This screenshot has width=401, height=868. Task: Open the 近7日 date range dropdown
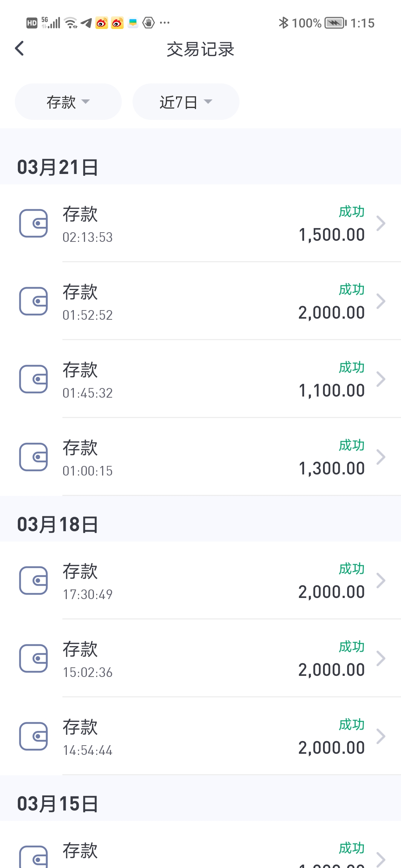186,102
